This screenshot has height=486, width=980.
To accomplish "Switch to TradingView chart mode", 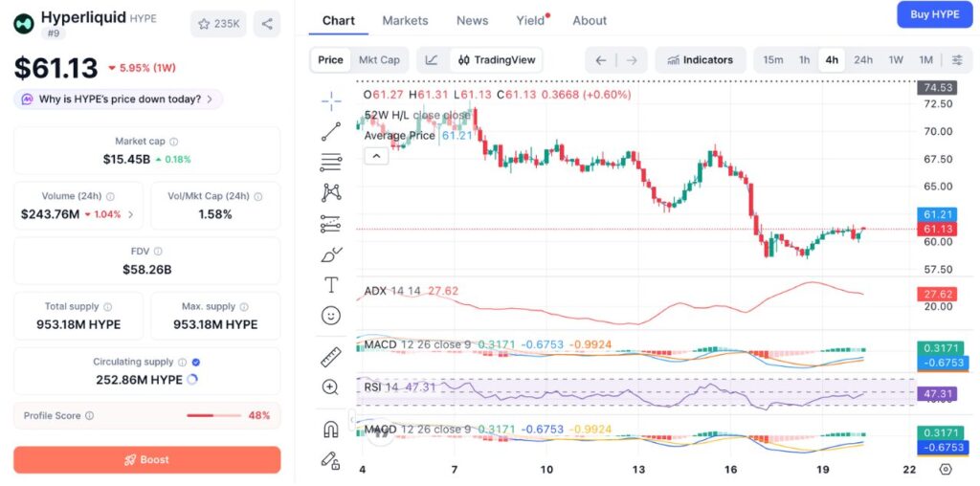I will click(x=497, y=60).
